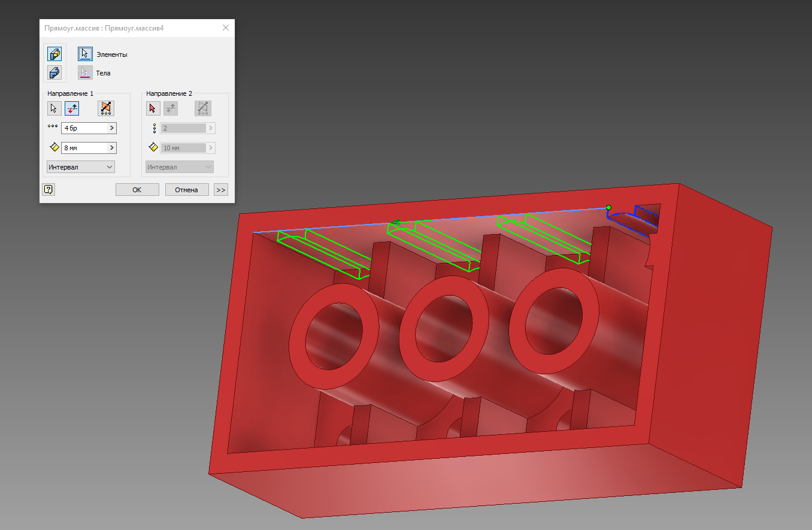Activate the Тела selection arrow
Screen dimensions: 812x530
pos(85,73)
